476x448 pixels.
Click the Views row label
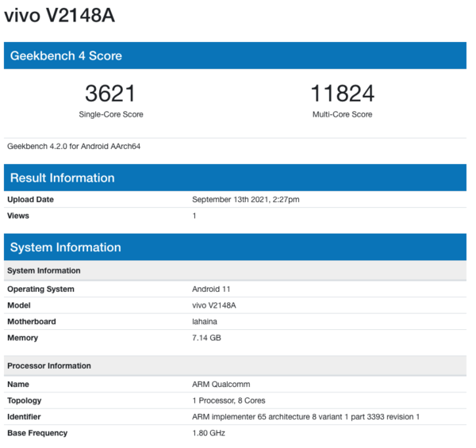tap(19, 216)
